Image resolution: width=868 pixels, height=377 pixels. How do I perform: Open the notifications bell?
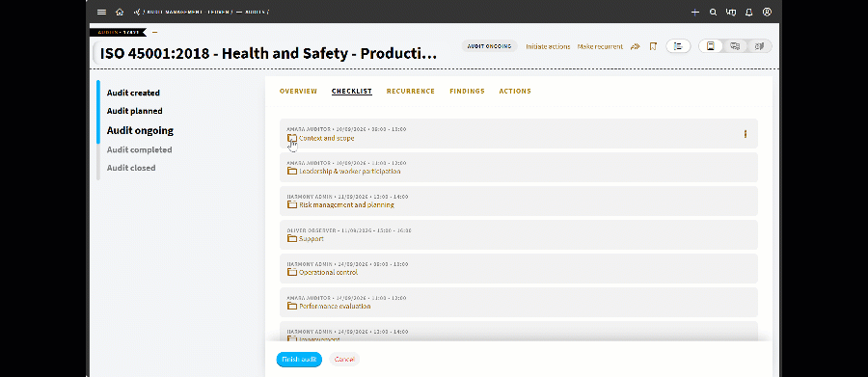[749, 12]
